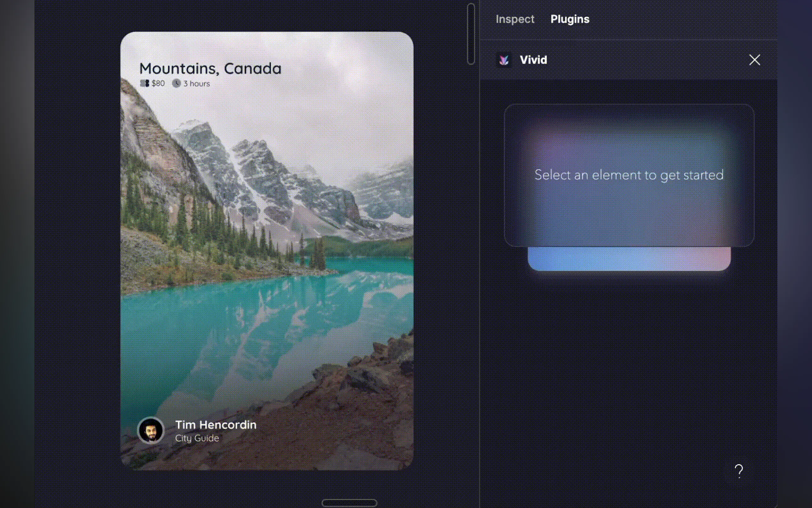The width and height of the screenshot is (812, 508).
Task: Select the 'Tim Hencordin' name text
Action: coord(215,425)
